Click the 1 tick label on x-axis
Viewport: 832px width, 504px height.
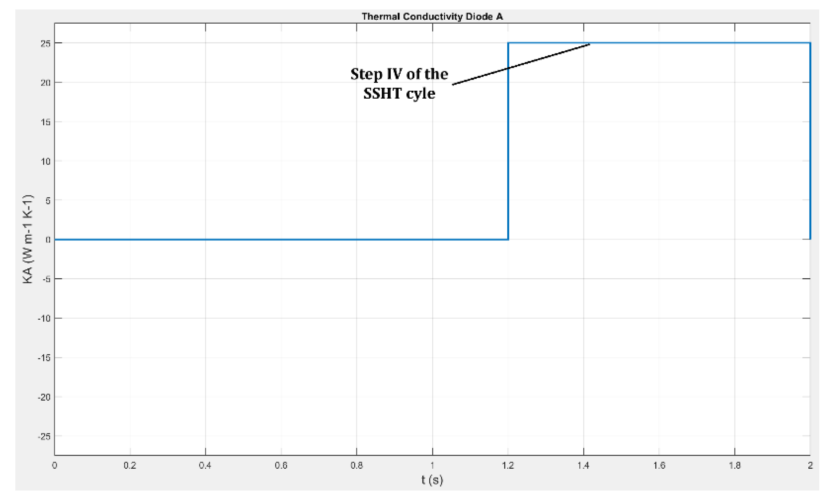pyautogui.click(x=432, y=465)
